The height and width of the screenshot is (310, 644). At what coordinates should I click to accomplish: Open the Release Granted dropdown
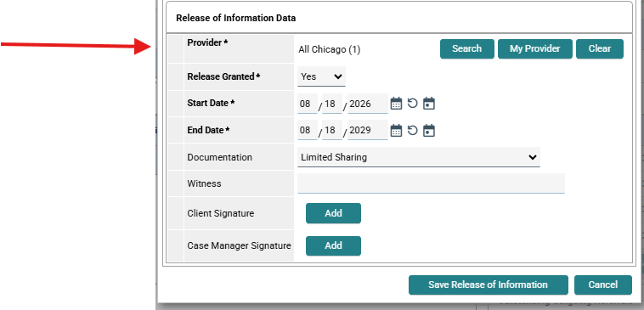pyautogui.click(x=321, y=76)
